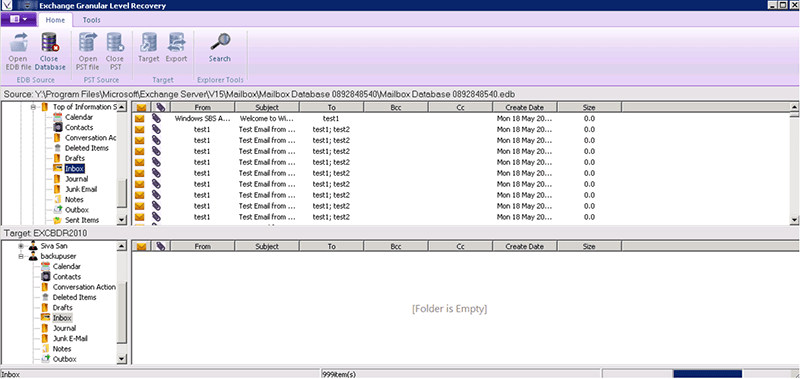Viewport: 800px width, 379px height.
Task: Click the Export ribbon icon
Action: (177, 42)
